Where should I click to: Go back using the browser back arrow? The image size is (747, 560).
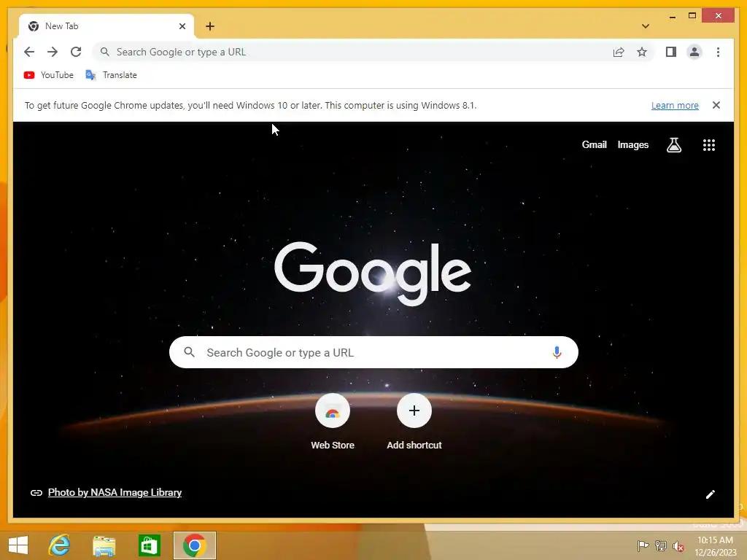pos(29,52)
